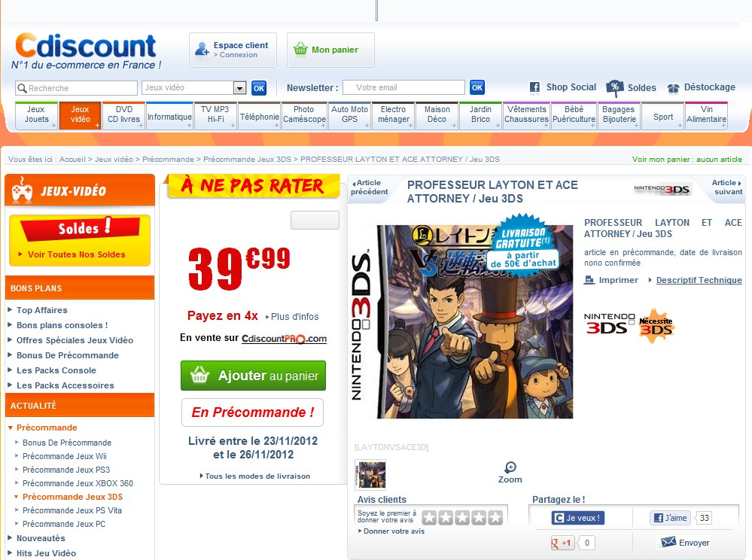752x560 pixels.
Task: Click the Soldes percent tag icon
Action: tap(614, 88)
